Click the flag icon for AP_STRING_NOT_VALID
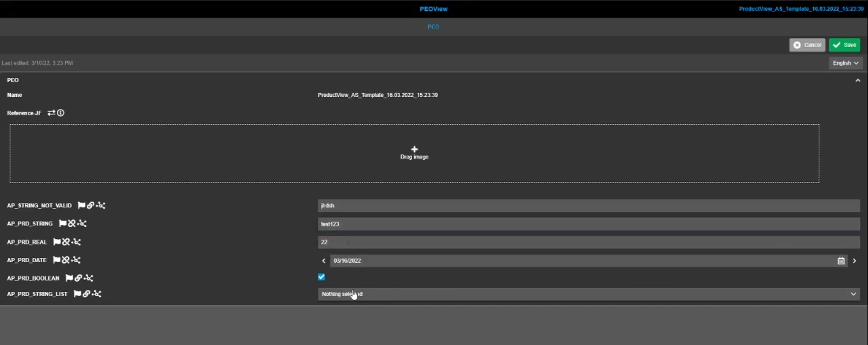Screen dimensions: 868x345 click(x=81, y=205)
